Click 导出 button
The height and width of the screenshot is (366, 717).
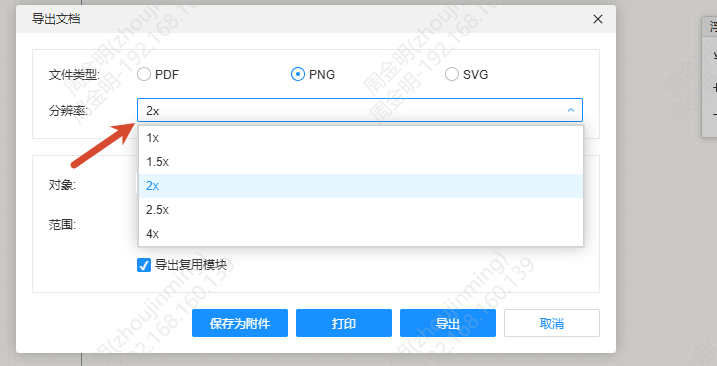(448, 323)
